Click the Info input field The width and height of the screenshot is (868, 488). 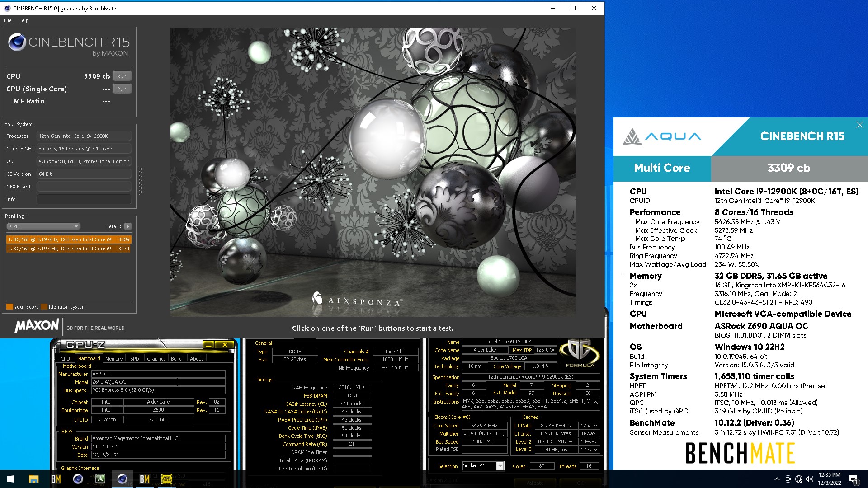coord(84,199)
